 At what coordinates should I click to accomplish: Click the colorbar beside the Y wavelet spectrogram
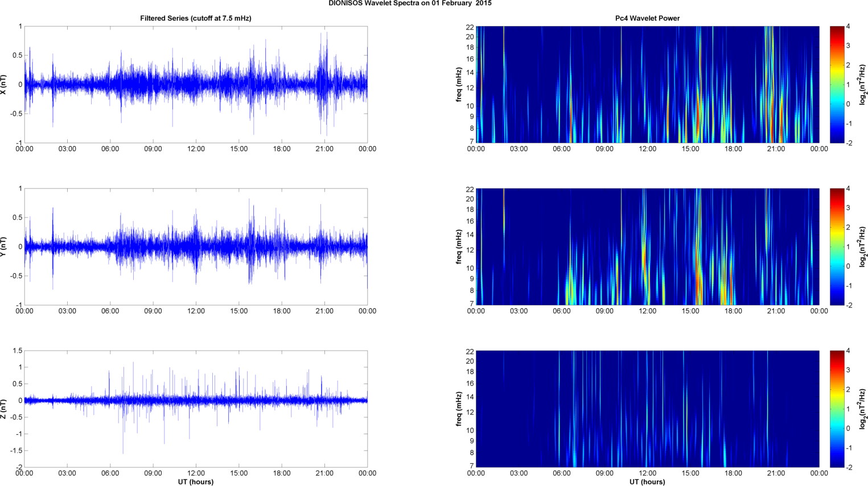click(x=837, y=246)
